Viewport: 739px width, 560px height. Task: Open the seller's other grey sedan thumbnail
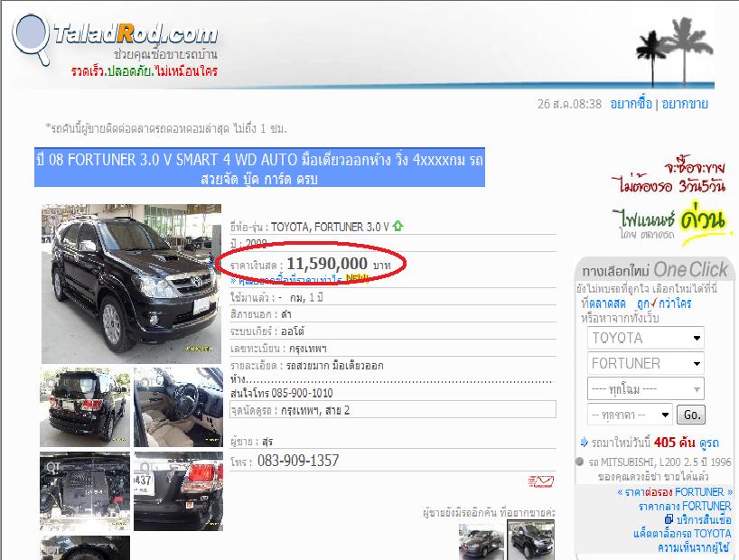(481, 542)
